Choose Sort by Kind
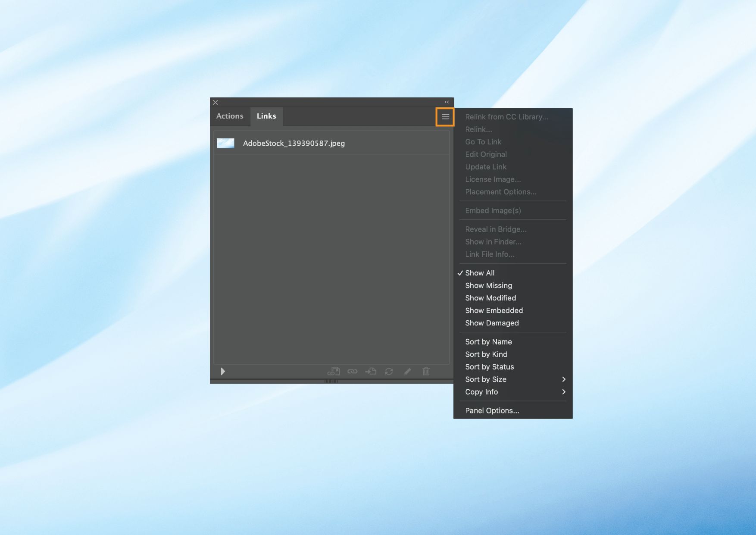 click(513, 354)
